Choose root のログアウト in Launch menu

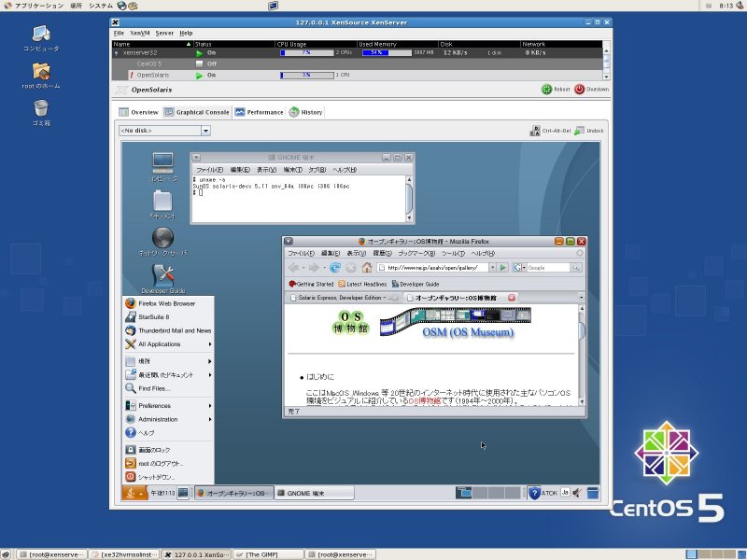coord(168,463)
